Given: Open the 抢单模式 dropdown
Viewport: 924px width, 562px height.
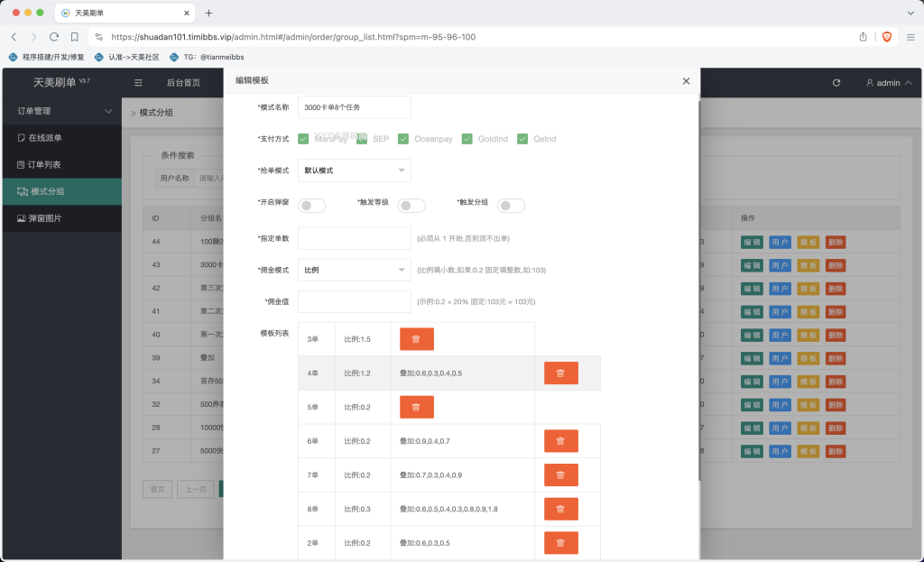Looking at the screenshot, I should point(354,170).
